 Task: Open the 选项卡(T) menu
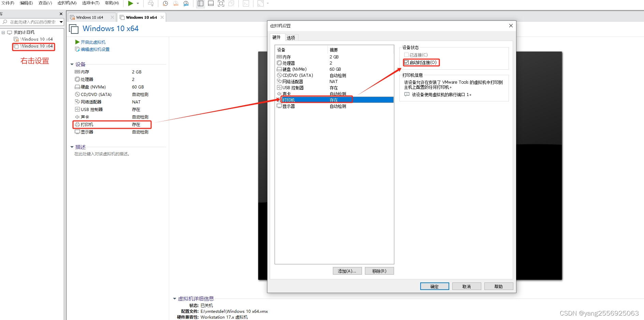point(91,3)
